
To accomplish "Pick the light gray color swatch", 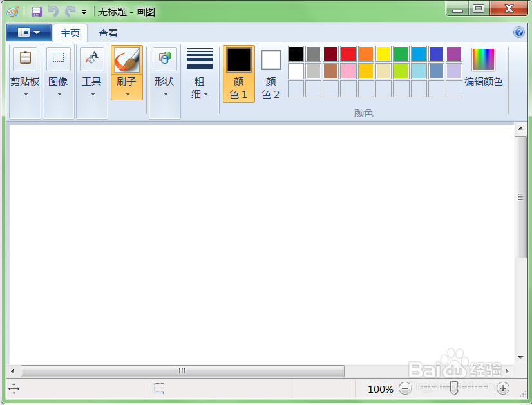I will 313,71.
